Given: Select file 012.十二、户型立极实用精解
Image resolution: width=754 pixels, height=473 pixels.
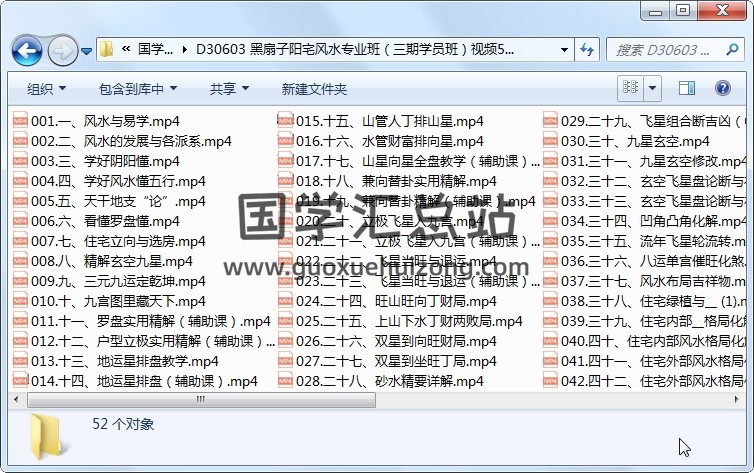Looking at the screenshot, I should coord(144,341).
